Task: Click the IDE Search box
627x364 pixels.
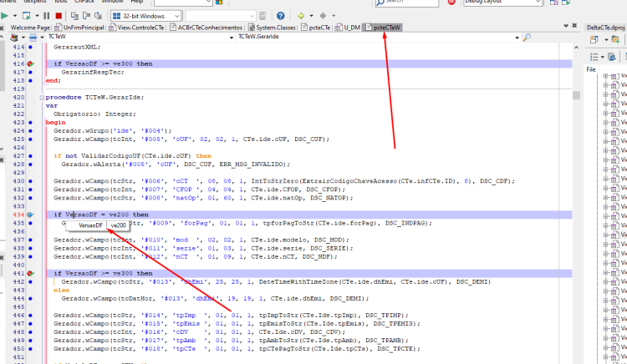Action: click(406, 2)
